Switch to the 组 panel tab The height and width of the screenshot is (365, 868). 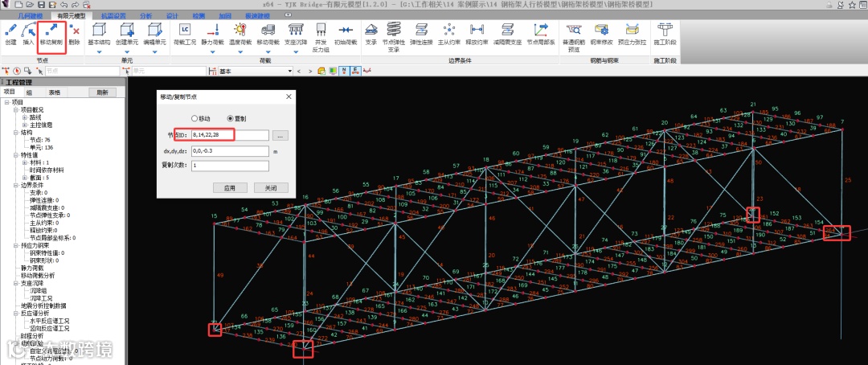click(29, 92)
